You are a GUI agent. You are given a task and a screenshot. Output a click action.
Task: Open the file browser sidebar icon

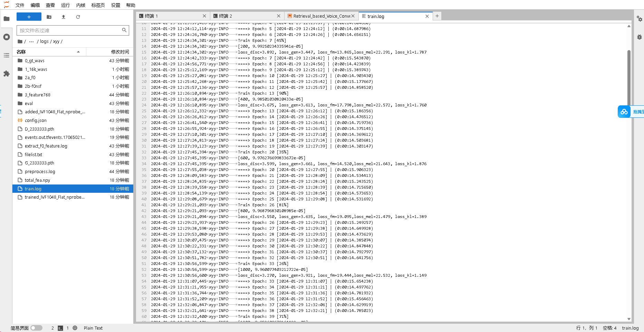pos(6,19)
